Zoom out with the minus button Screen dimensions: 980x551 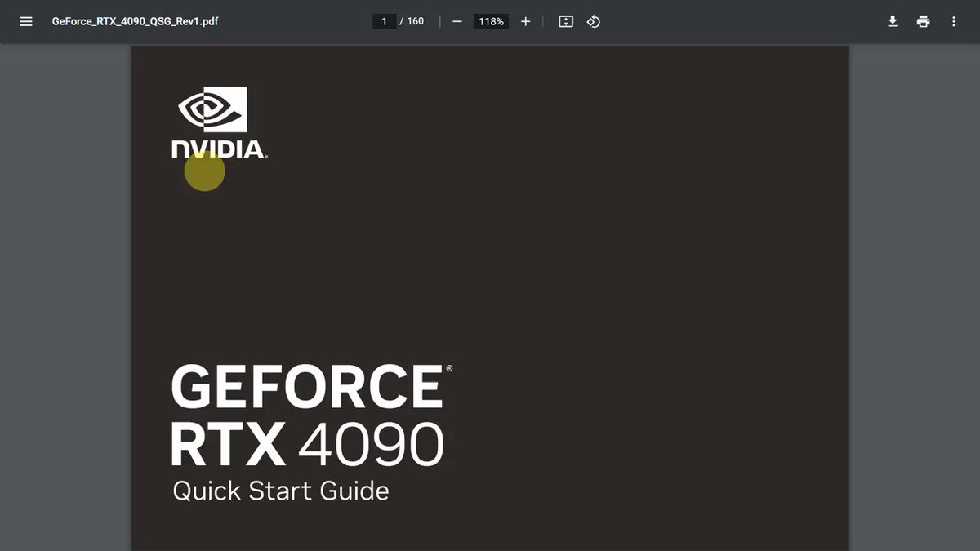point(457,21)
